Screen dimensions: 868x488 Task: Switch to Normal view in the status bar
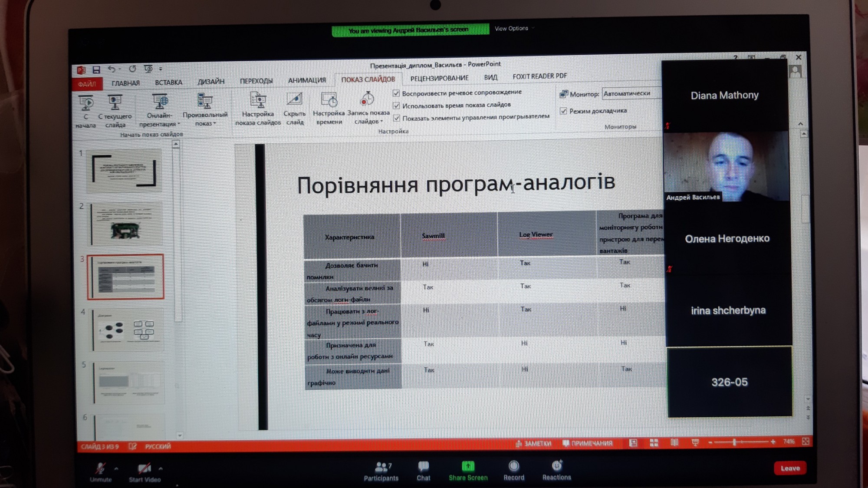pos(633,443)
